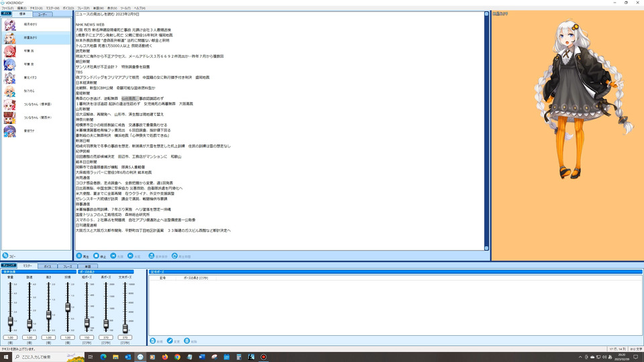
Task: Click the taskbar search box
Action: (48, 357)
